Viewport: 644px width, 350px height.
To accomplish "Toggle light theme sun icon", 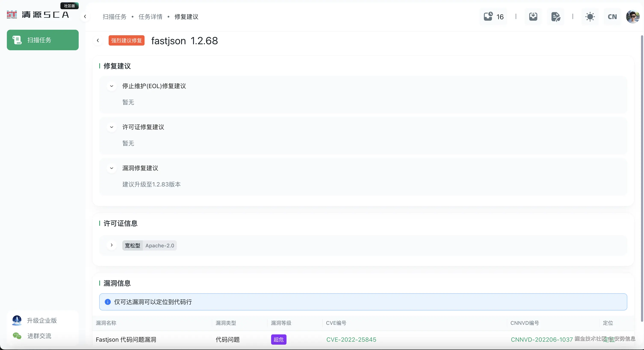I will 590,16.
